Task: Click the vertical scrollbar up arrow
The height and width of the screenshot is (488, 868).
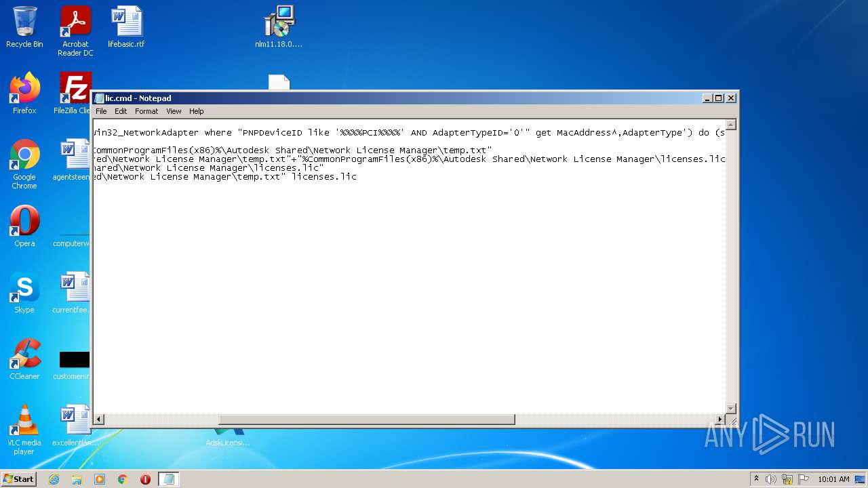Action: coord(731,125)
